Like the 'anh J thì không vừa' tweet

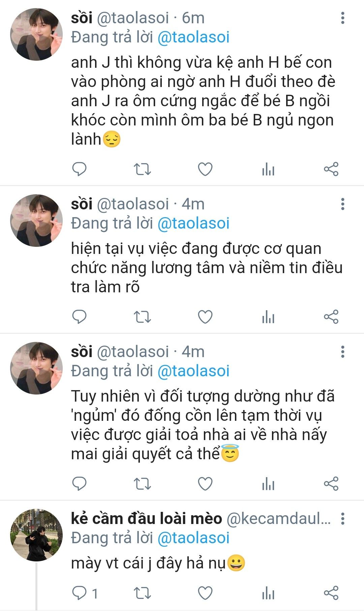205,169
